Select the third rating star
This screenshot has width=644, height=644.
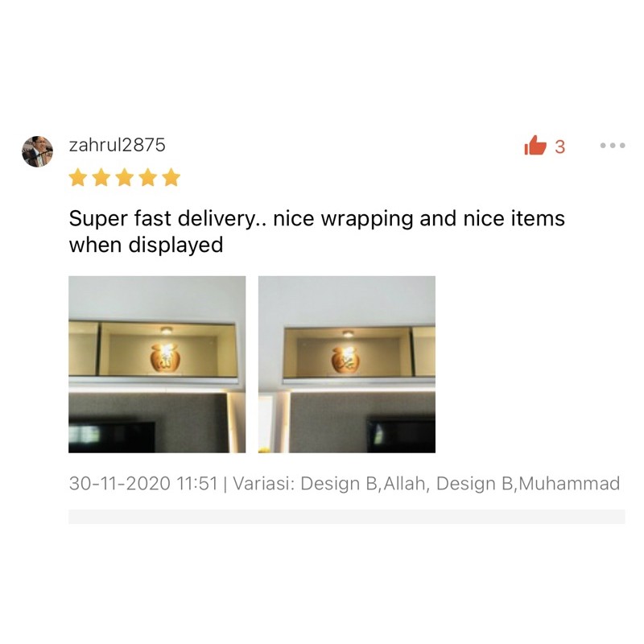(125, 178)
